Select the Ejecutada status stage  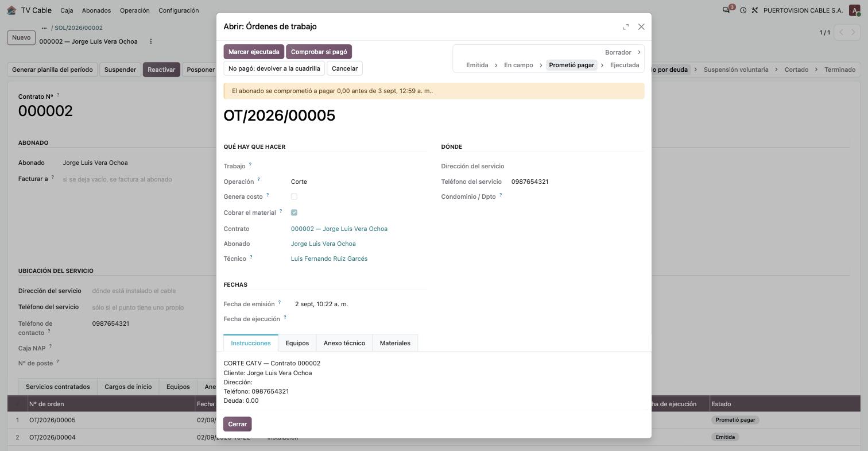[x=624, y=65]
